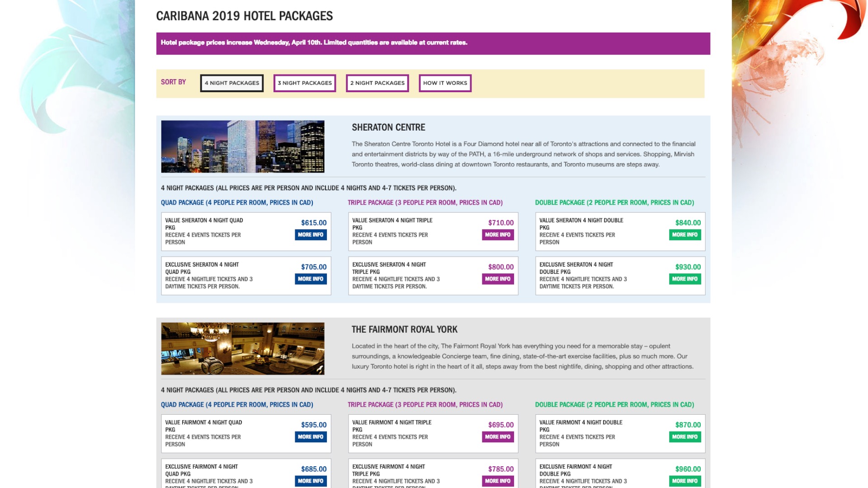Click the $930.00 Sheraton double price
This screenshot has height=488, width=868.
click(x=688, y=267)
